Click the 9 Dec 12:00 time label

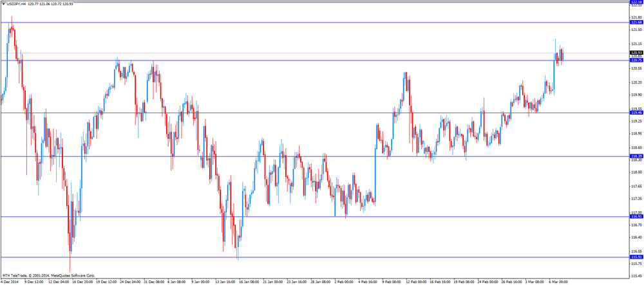coord(34,282)
